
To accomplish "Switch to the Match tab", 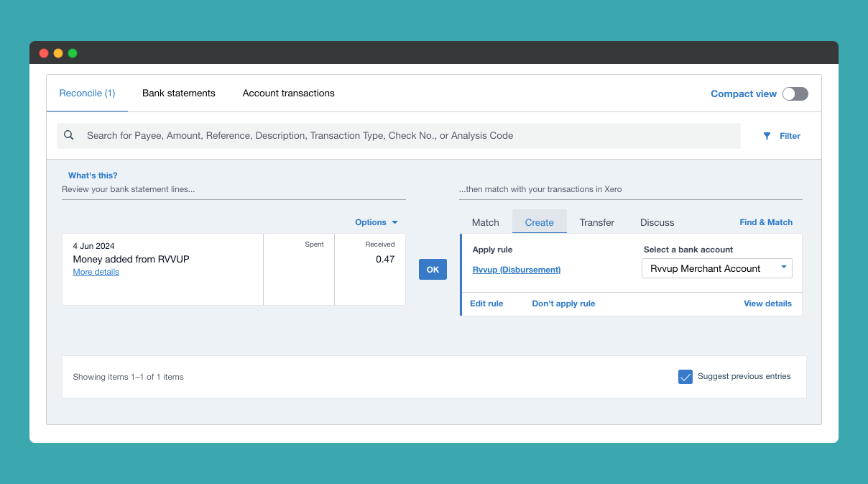I will 485,222.
